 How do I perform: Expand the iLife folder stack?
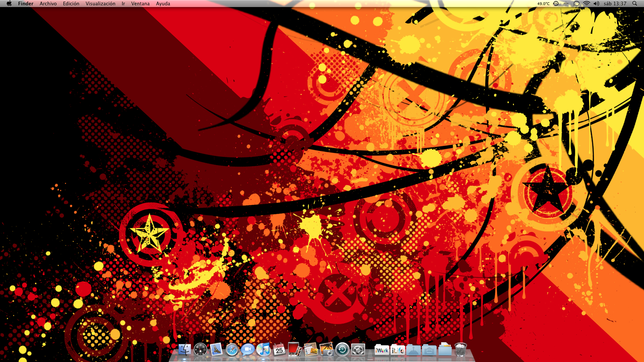(x=397, y=350)
